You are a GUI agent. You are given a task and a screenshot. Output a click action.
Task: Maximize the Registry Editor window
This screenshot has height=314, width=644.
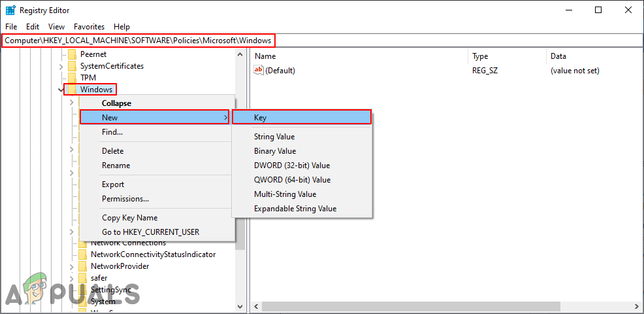click(x=598, y=10)
